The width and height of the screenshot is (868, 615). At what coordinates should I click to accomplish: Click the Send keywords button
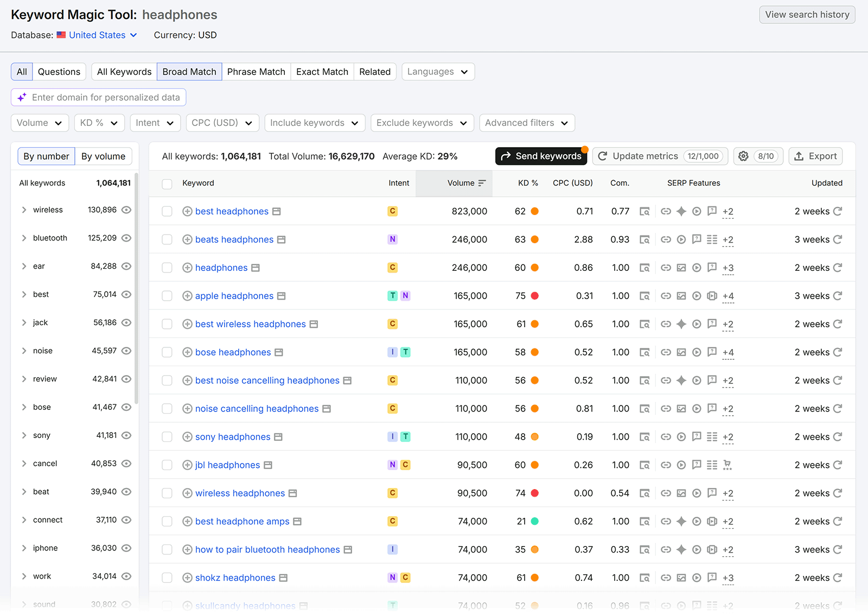tap(541, 156)
